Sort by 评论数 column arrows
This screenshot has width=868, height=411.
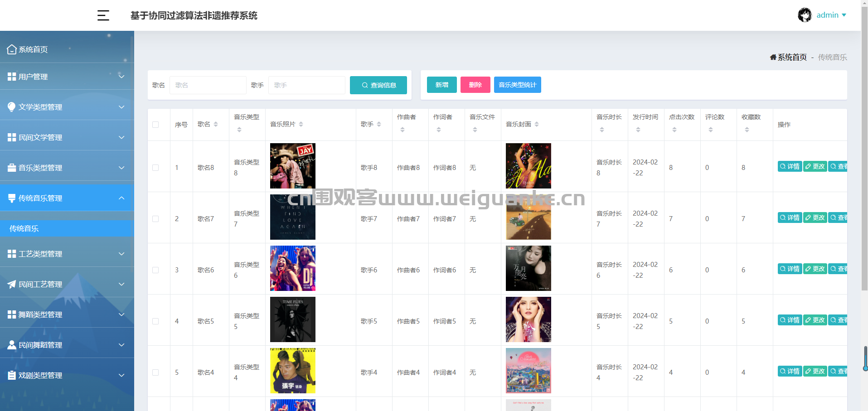click(x=711, y=130)
